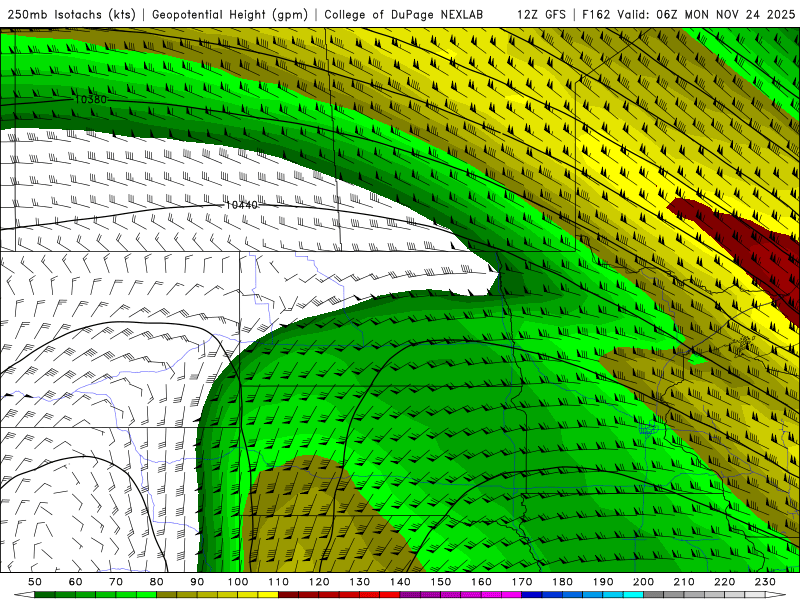Image resolution: width=800 pixels, height=600 pixels.
Task: Click the legend value 100
Action: click(238, 582)
